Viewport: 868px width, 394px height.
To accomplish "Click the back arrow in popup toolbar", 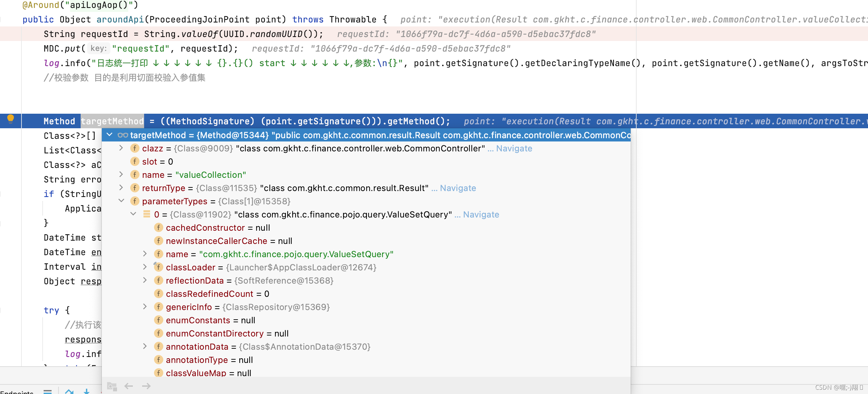I will tap(129, 386).
